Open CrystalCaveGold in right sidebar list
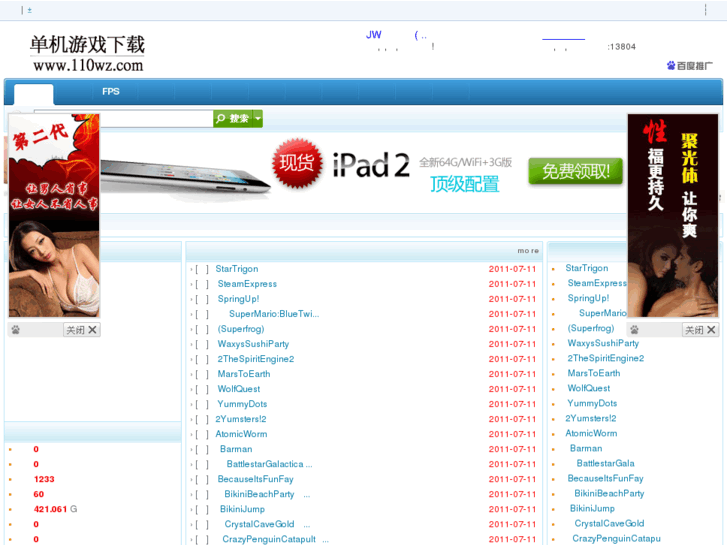 click(609, 523)
